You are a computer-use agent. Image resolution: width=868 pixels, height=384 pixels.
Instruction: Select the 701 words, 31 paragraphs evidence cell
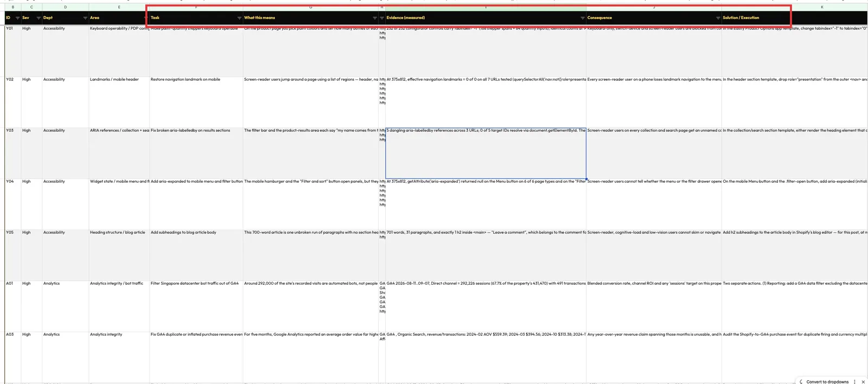pyautogui.click(x=486, y=255)
